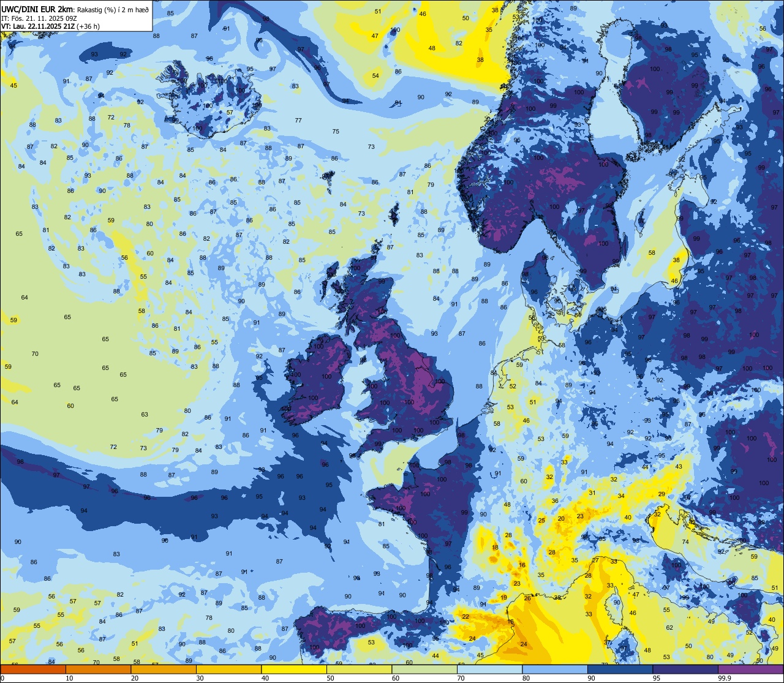Click the "50" legend scale label
Screen dimensions: 784x683
[330, 678]
